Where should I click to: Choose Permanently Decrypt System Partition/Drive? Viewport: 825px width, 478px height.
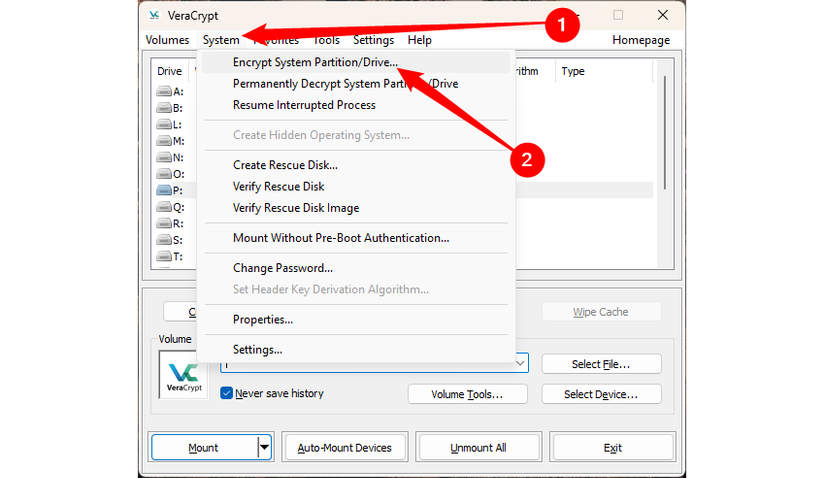(356, 84)
